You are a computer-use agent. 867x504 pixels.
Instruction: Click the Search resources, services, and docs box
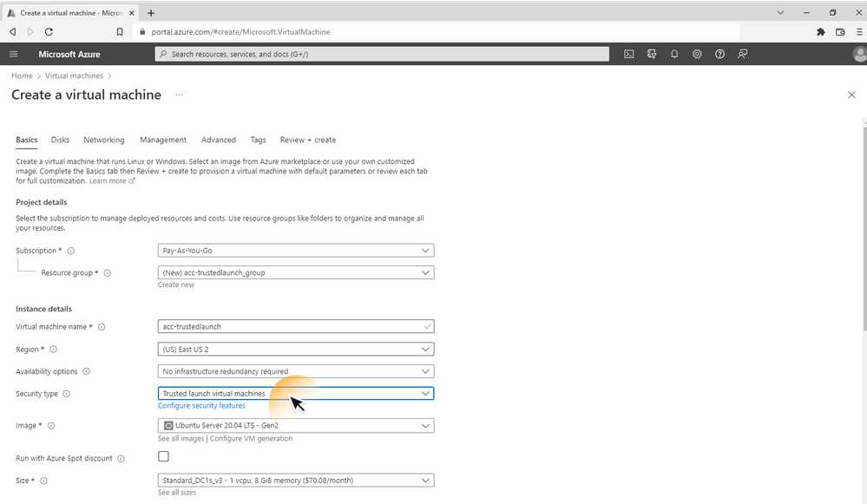[382, 54]
